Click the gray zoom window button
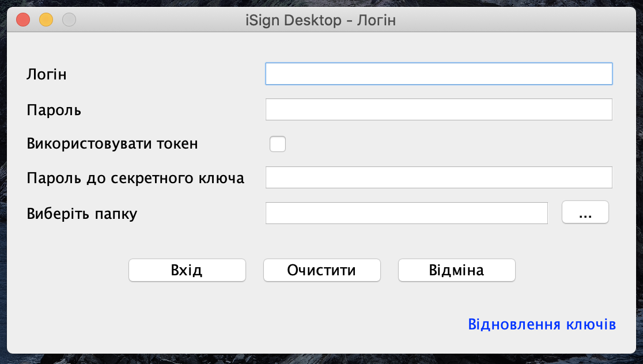The height and width of the screenshot is (364, 643). coord(68,19)
